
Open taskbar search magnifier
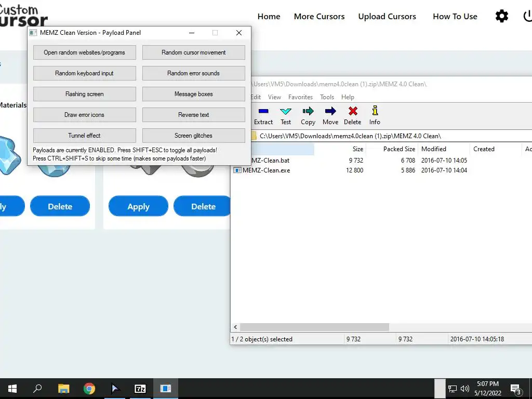37,389
